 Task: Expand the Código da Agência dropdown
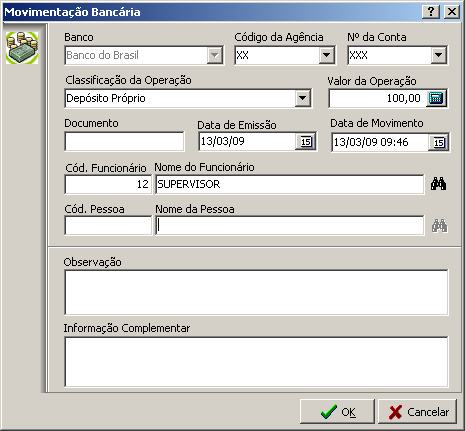click(x=326, y=55)
